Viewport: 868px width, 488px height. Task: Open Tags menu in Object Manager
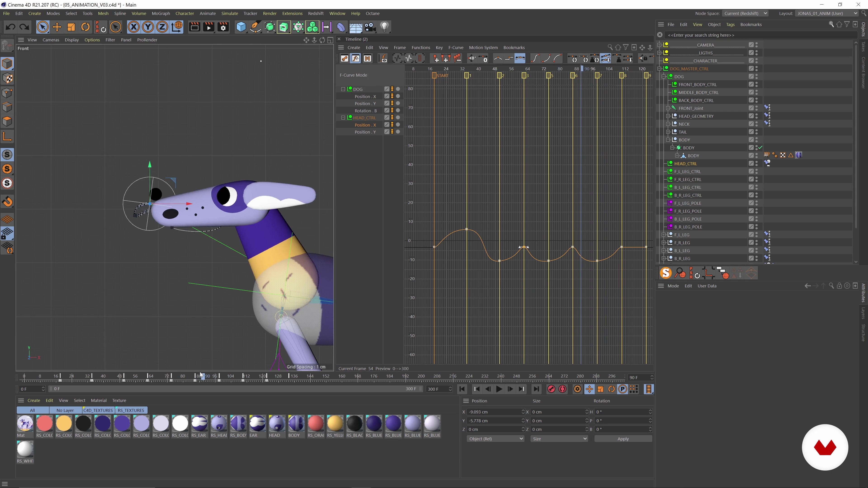(x=730, y=25)
